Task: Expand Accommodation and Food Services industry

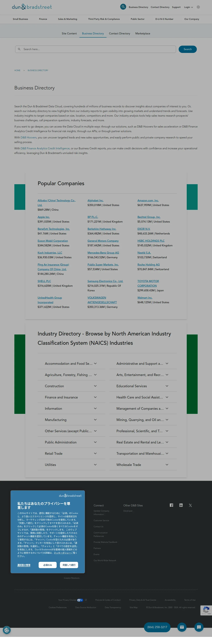Action: point(71,363)
